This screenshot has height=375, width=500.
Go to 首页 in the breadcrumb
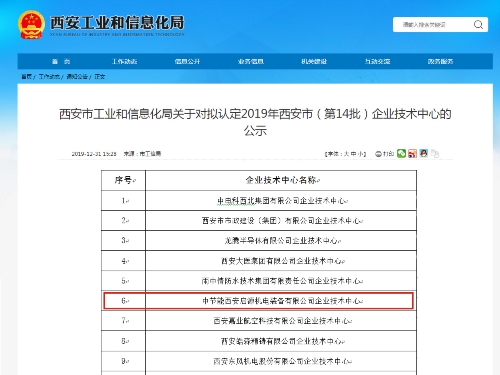(x=27, y=77)
